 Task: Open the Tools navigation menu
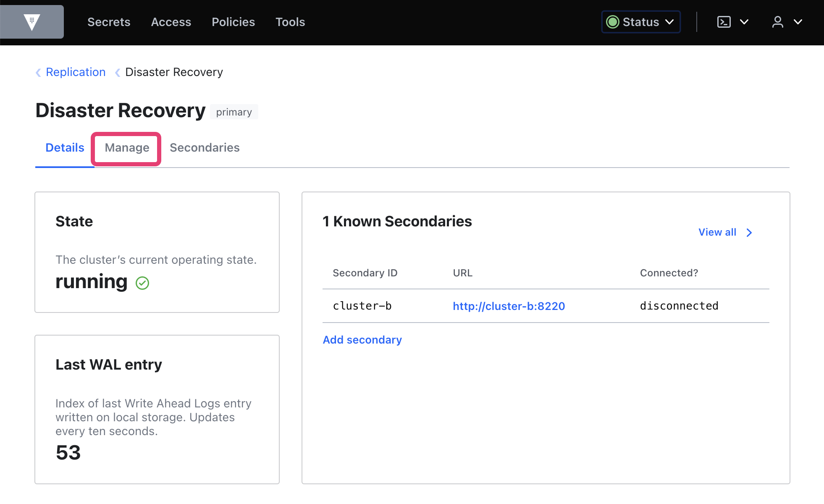coord(290,22)
